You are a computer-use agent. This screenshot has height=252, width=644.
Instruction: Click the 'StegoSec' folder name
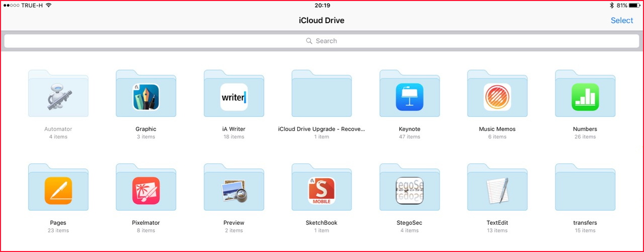[x=410, y=223]
